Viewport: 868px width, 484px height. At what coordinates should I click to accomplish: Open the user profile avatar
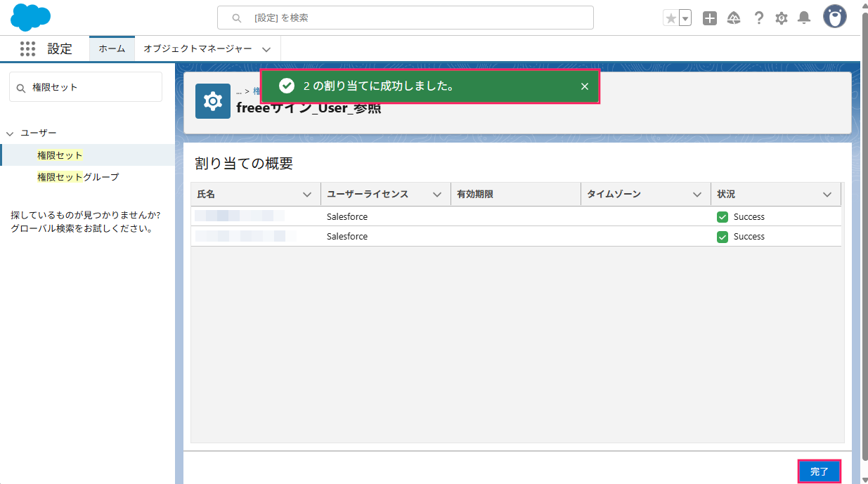coord(835,16)
